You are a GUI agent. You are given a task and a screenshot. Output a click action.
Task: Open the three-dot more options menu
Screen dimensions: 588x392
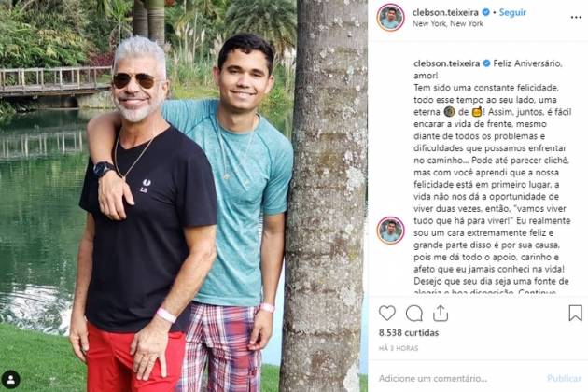(x=576, y=17)
